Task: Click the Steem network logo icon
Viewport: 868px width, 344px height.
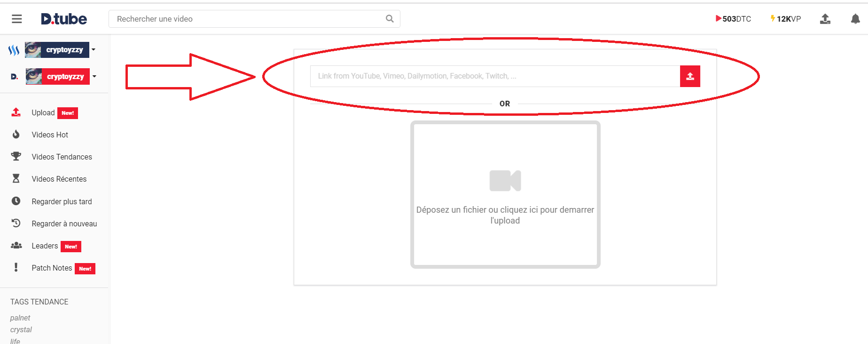Action: pos(14,50)
